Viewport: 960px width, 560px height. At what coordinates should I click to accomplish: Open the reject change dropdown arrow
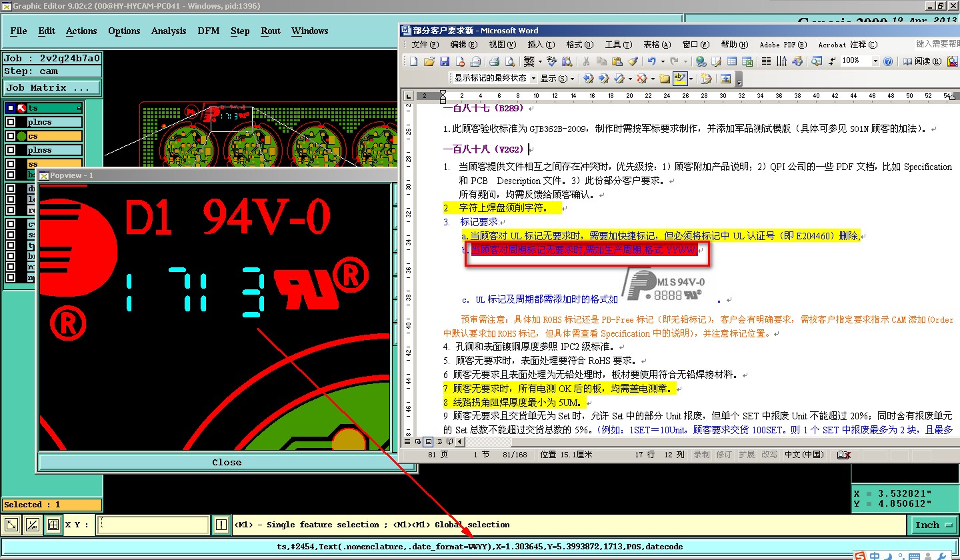tap(653, 78)
